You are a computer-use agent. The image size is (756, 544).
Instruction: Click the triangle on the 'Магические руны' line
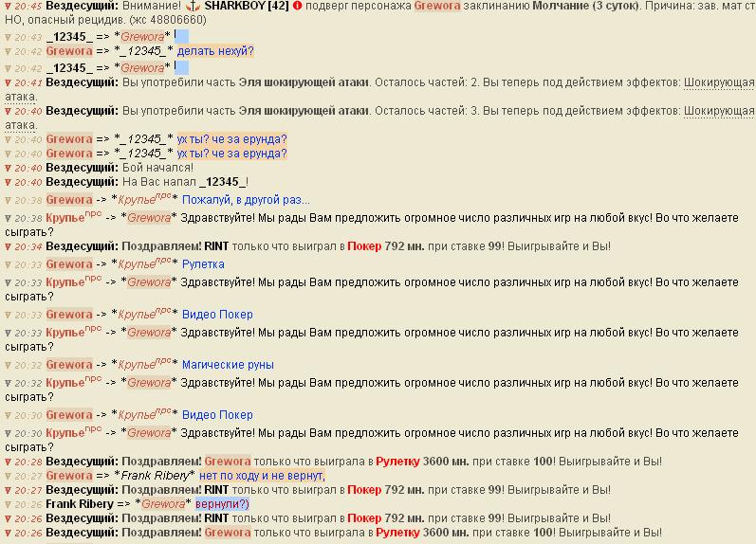pyautogui.click(x=8, y=365)
